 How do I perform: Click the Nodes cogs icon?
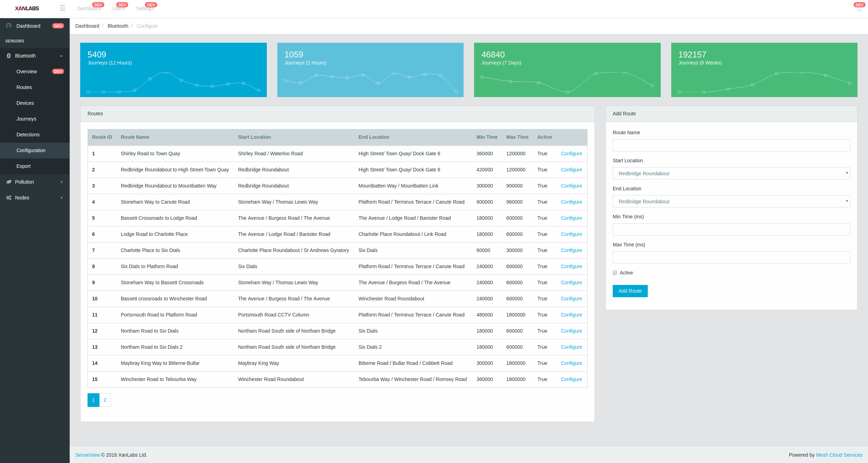9,198
